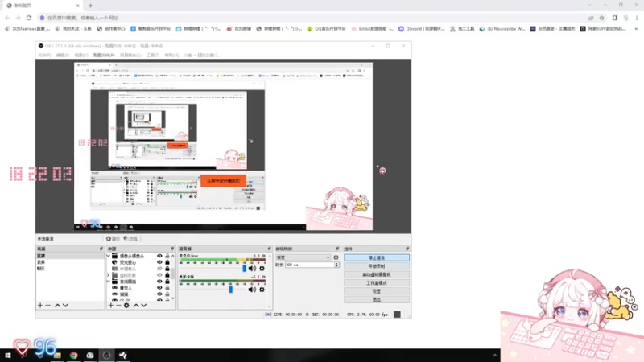Viewport: 644px width, 362px height.
Task: Open OBS 设置 settings button
Action: [x=377, y=291]
